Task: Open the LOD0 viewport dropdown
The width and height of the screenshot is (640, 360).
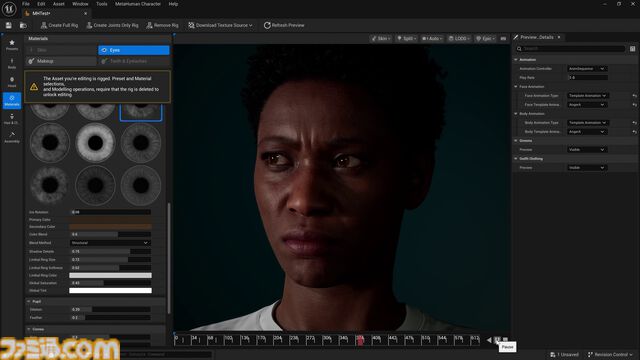Action: (460, 38)
